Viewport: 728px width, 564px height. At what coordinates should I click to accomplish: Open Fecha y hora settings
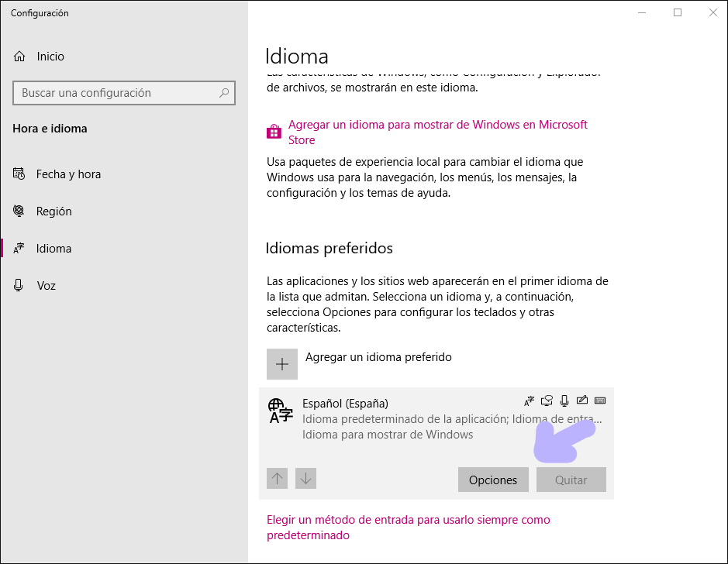tap(69, 174)
